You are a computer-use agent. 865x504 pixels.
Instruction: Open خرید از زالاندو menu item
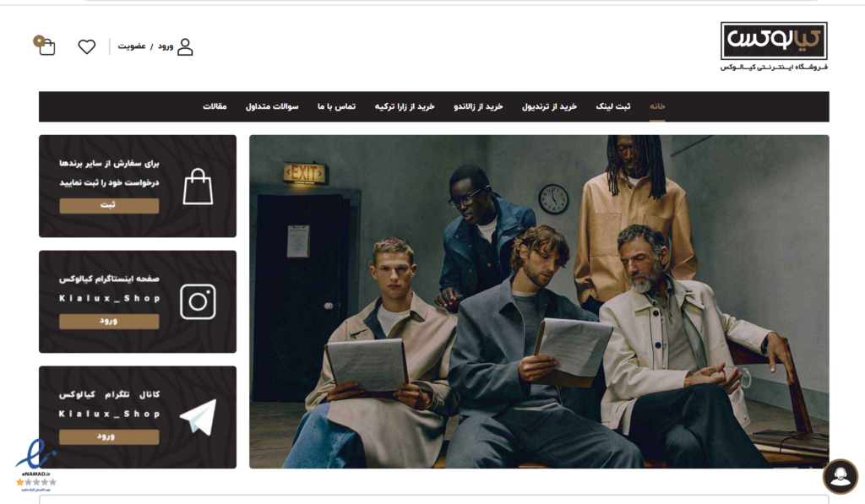(478, 106)
